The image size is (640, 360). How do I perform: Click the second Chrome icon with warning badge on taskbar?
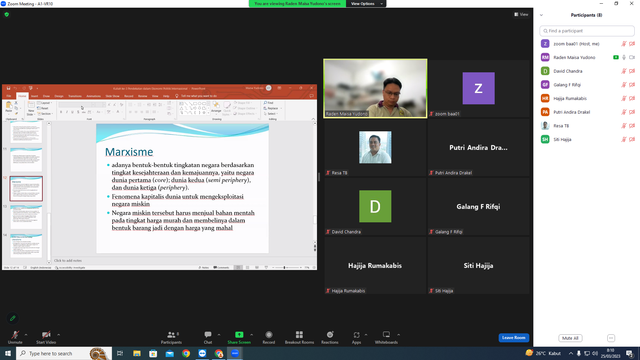[219, 353]
